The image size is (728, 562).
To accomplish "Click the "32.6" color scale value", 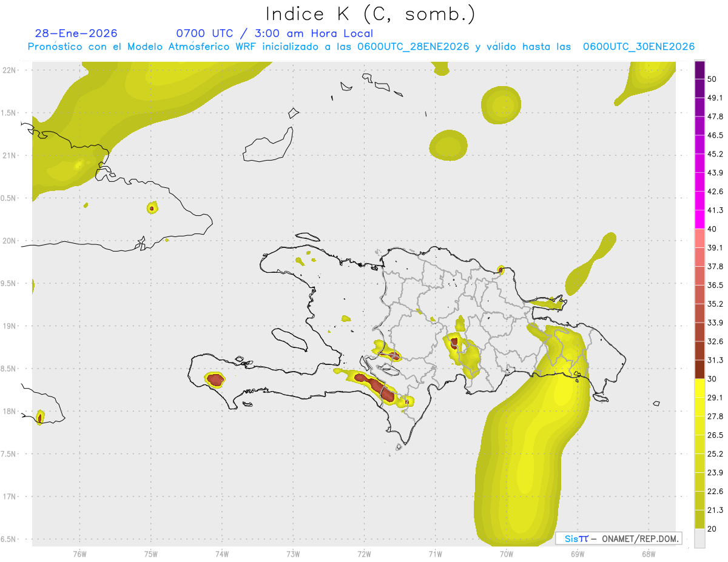I will point(715,341).
